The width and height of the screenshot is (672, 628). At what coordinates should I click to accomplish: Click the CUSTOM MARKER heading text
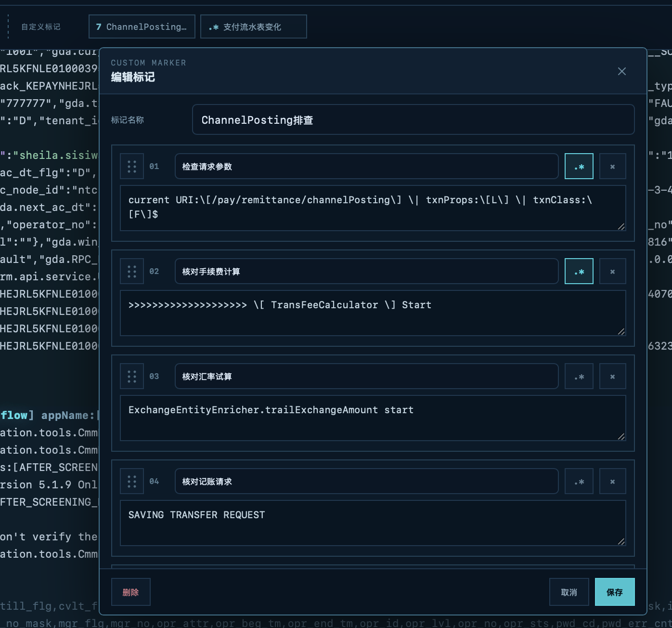[148, 63]
